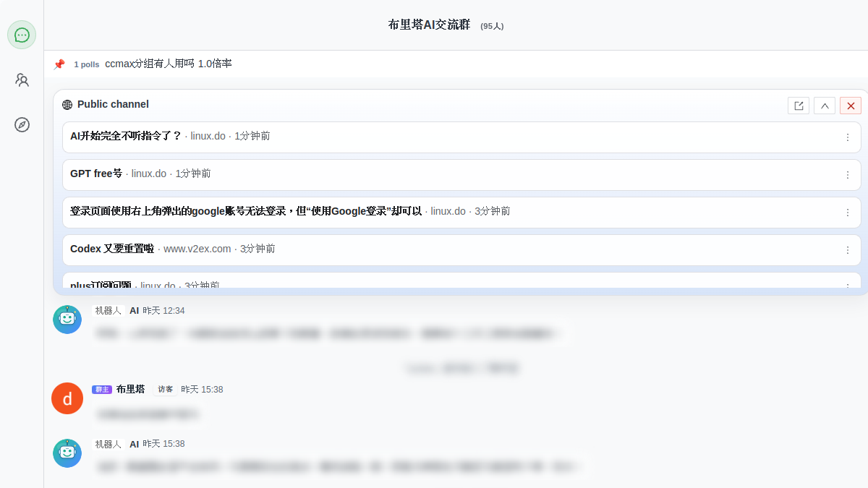Open more options for "AI开始完全不听指令了？" post
Viewport: 868px width, 488px height.
click(x=848, y=137)
